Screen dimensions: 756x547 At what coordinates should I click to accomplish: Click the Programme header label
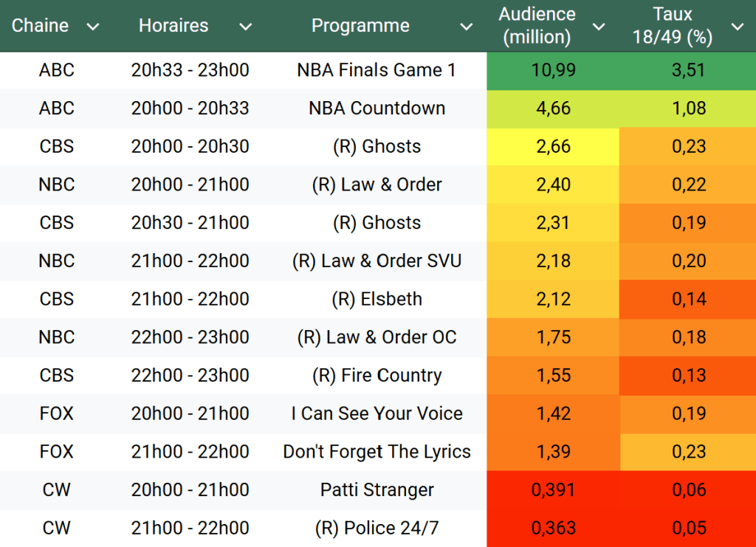coord(360,26)
